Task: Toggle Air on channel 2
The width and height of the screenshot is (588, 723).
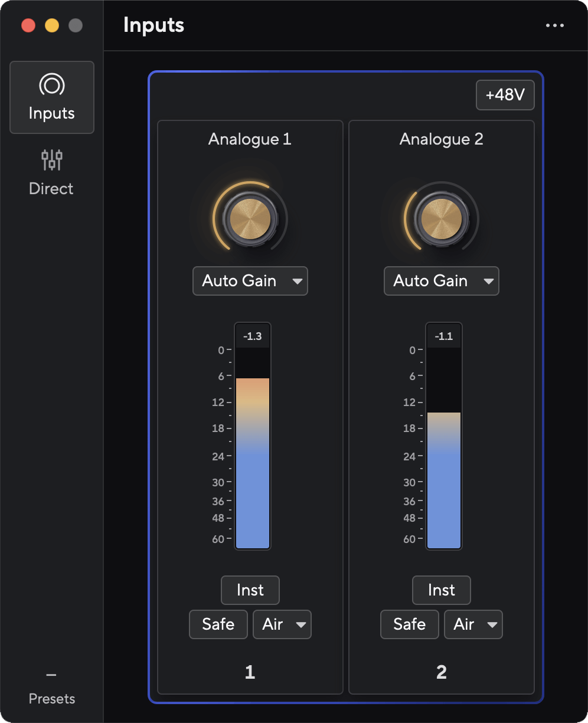Action: click(463, 624)
